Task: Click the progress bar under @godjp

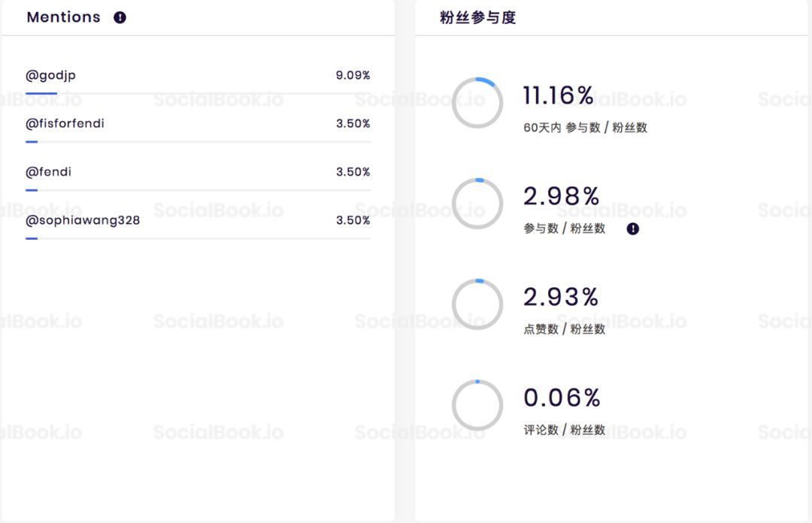Action: click(x=198, y=93)
